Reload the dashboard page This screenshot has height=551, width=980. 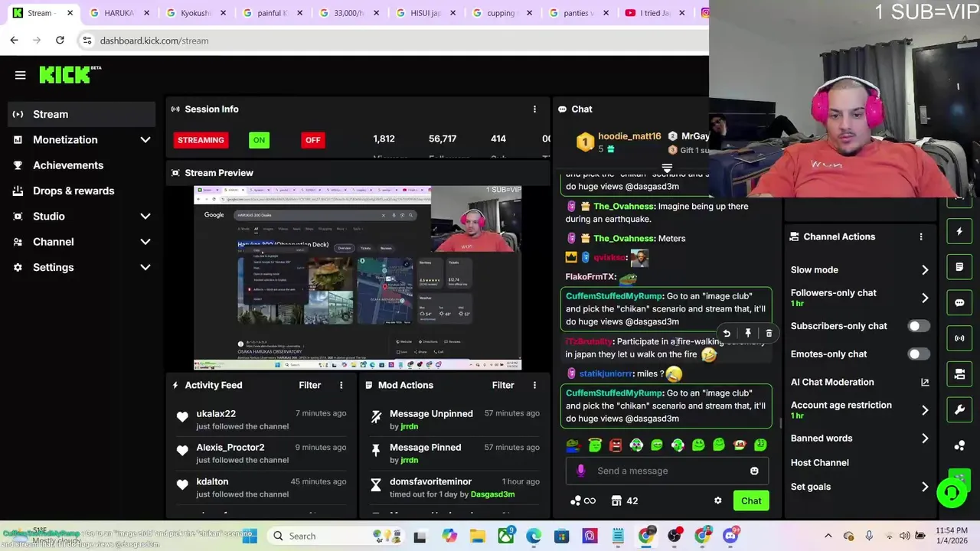point(60,40)
